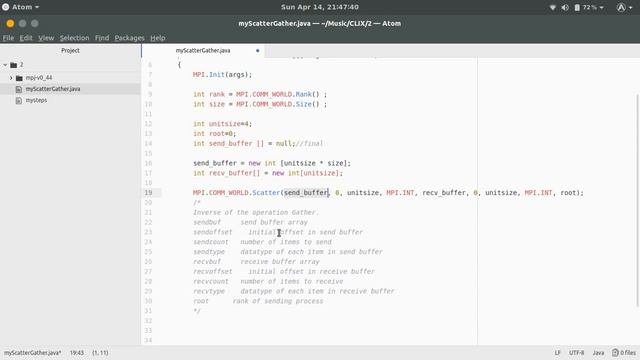640x360 pixels.
Task: Click the Project panel header
Action: coord(70,51)
